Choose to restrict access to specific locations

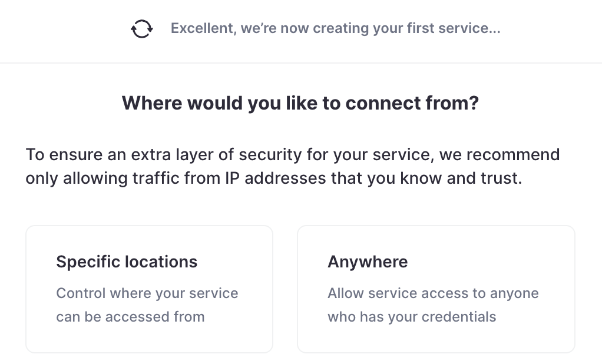149,289
